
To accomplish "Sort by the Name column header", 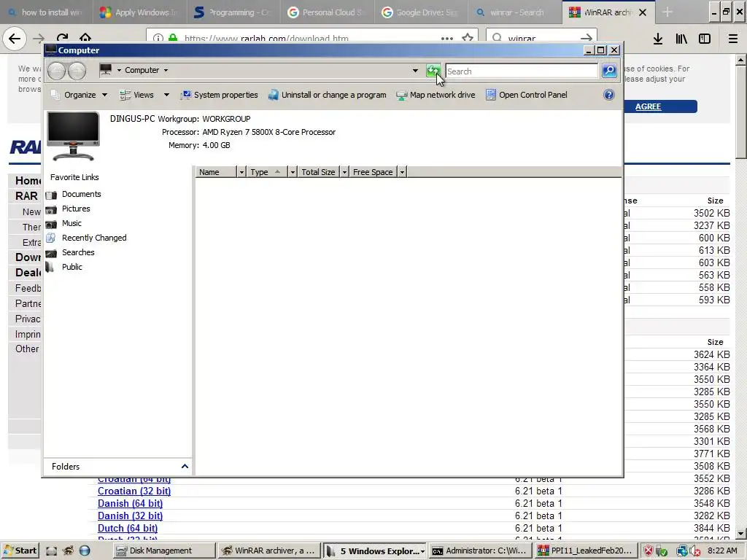I will click(216, 172).
